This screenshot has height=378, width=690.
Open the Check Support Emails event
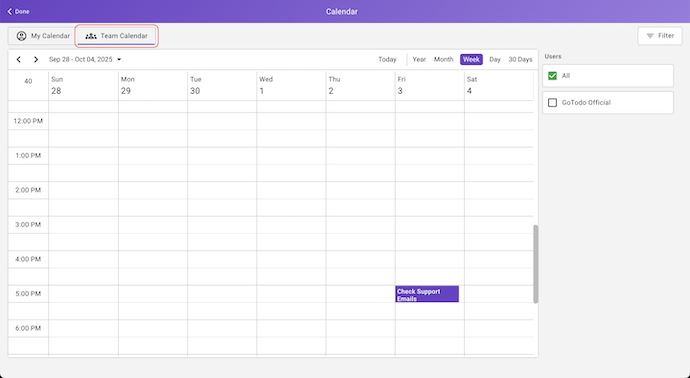point(427,294)
